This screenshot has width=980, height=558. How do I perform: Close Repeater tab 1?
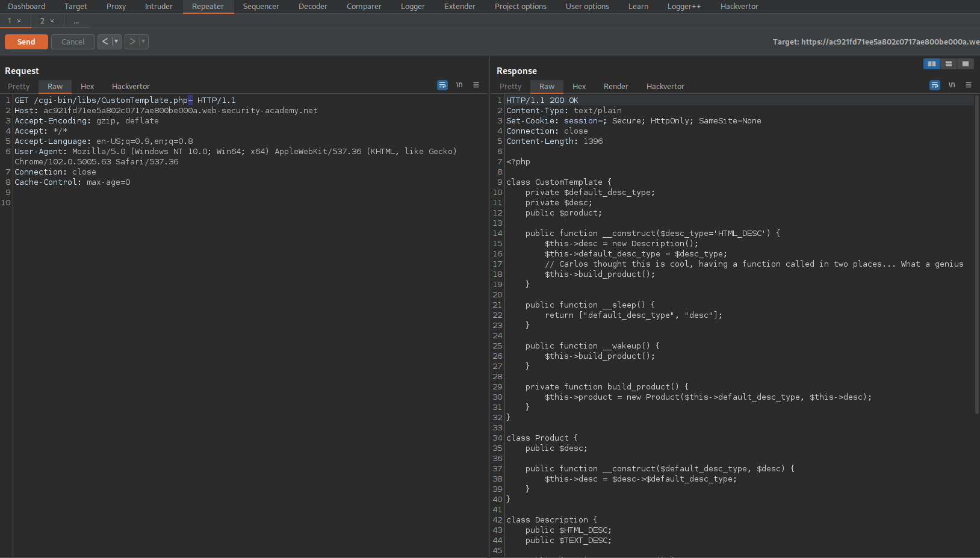click(19, 21)
